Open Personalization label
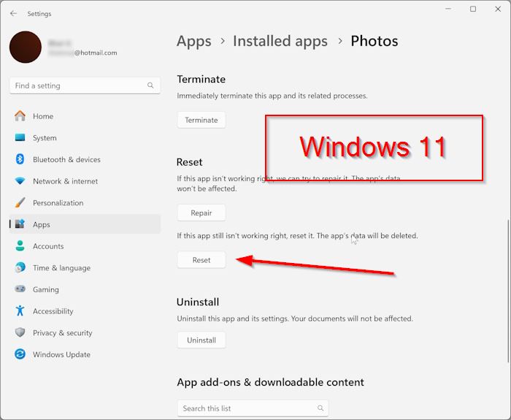 (x=58, y=203)
